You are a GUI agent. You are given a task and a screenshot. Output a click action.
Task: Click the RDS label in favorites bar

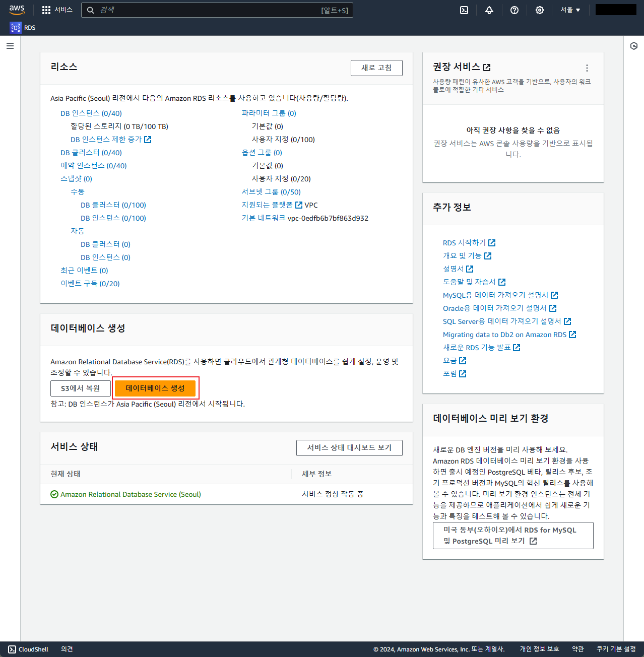click(30, 28)
